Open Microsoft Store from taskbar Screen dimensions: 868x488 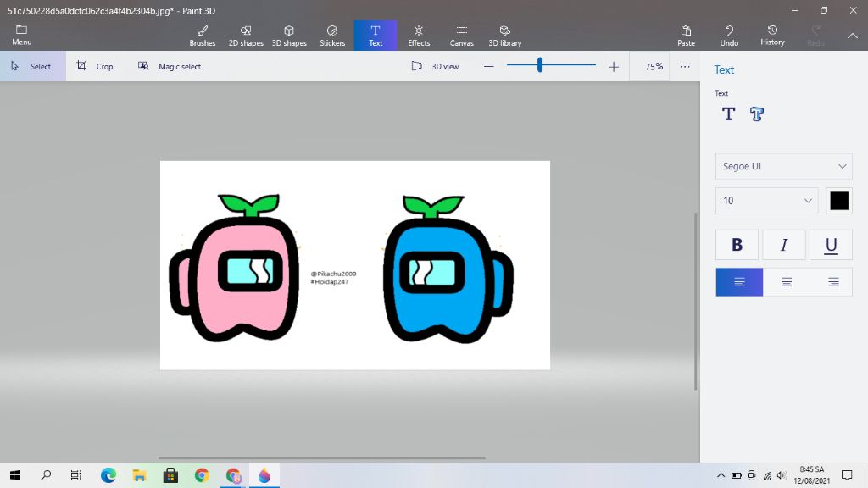point(170,475)
